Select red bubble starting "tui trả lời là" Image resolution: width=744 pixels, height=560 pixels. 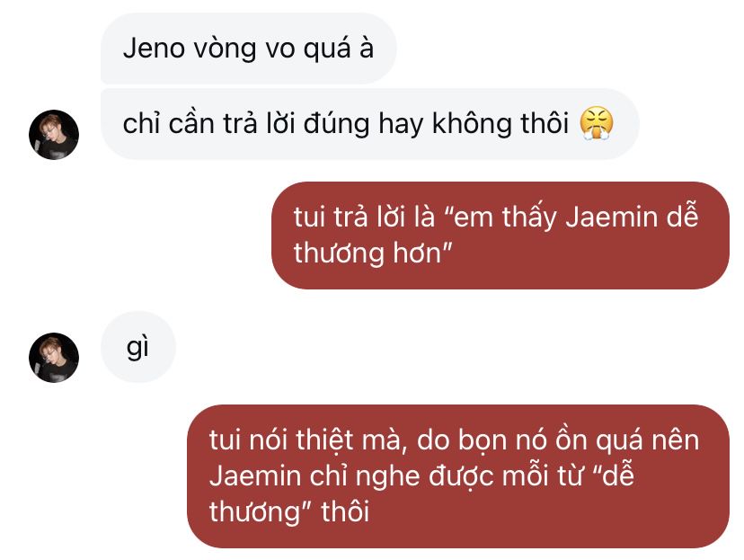pyautogui.click(x=500, y=236)
